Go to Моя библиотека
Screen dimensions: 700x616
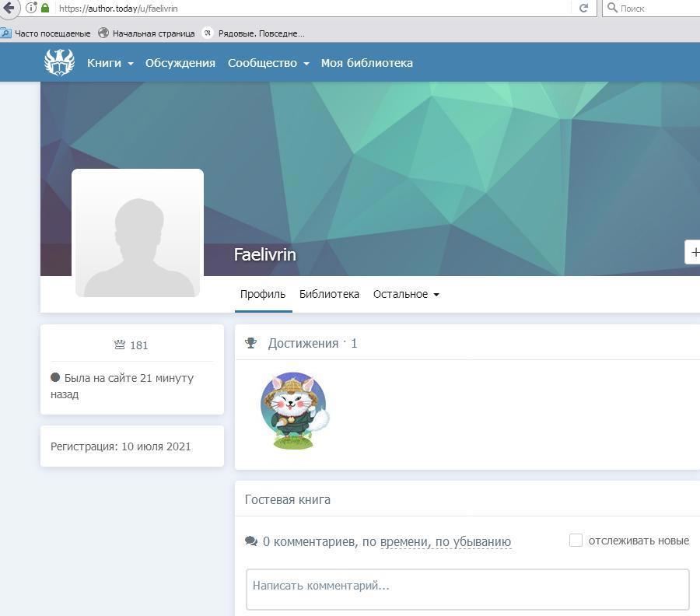(x=366, y=63)
